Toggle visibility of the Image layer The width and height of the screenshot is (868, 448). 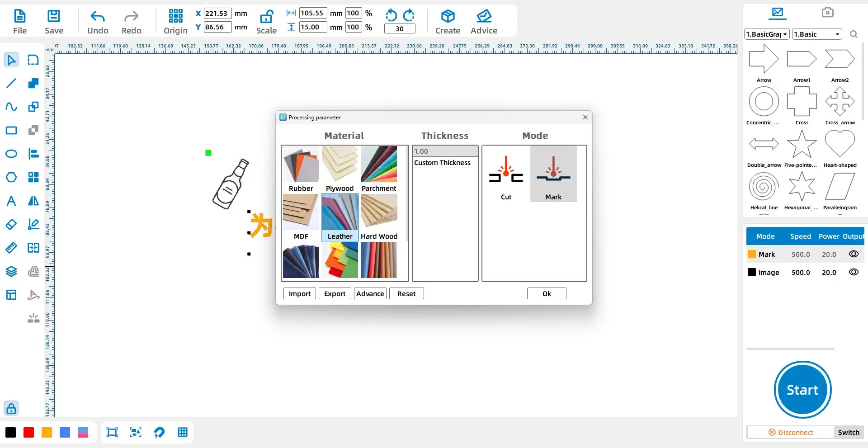click(854, 272)
